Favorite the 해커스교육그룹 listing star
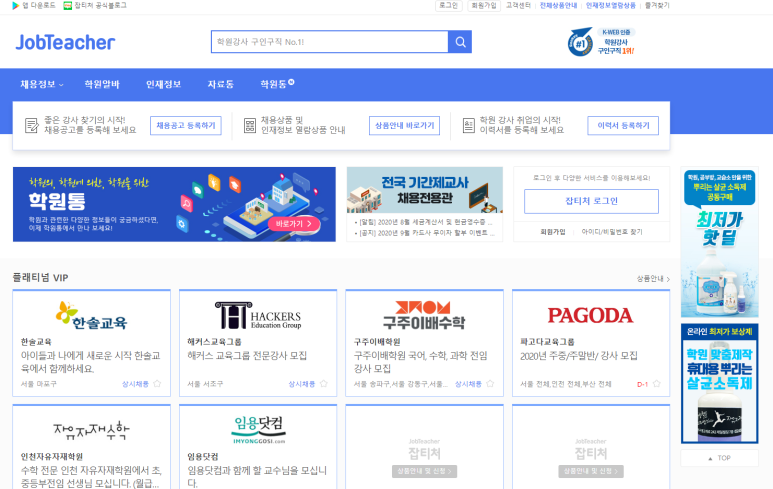The image size is (773, 489). (323, 384)
